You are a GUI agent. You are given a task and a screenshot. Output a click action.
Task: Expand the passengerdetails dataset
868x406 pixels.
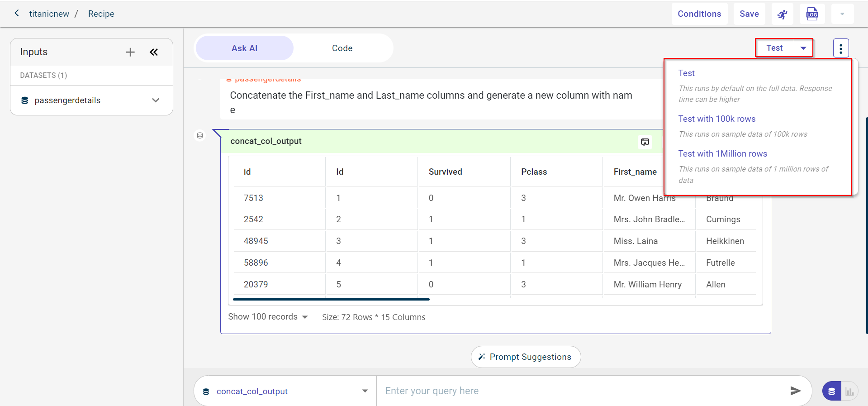(x=156, y=100)
